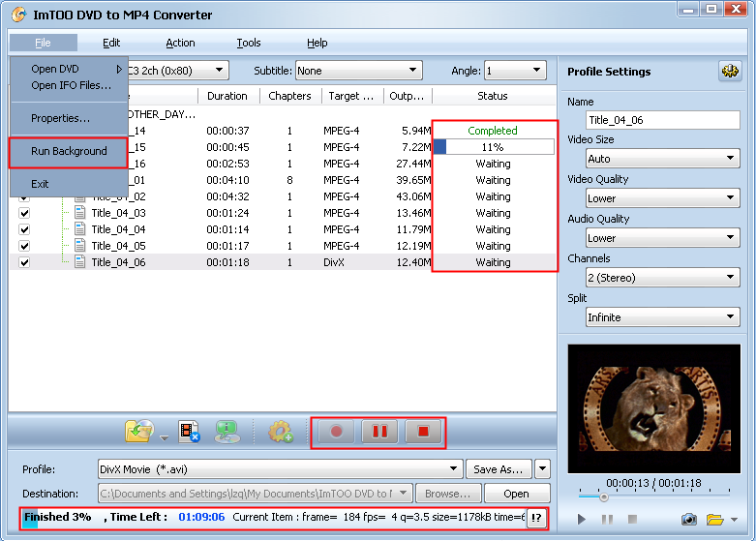Stop the preview player
756x541 pixels.
pyautogui.click(x=632, y=520)
